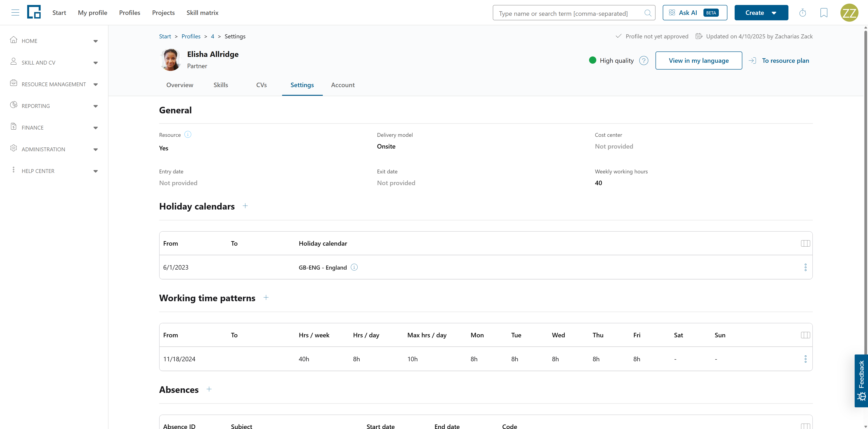Image resolution: width=868 pixels, height=429 pixels.
Task: Click Elisha Allridge's profile photo
Action: click(170, 60)
